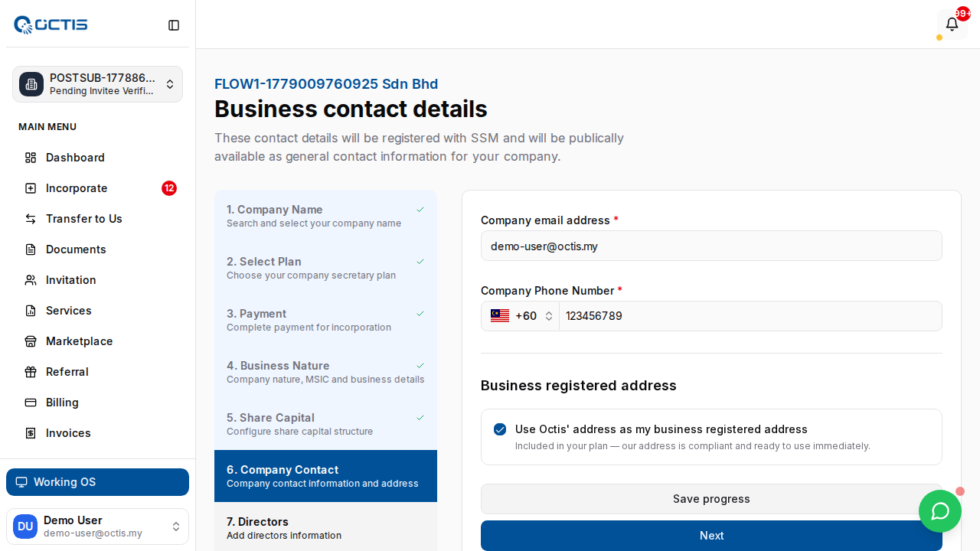The width and height of the screenshot is (980, 551).
Task: Click the Documents file icon
Action: click(x=31, y=249)
